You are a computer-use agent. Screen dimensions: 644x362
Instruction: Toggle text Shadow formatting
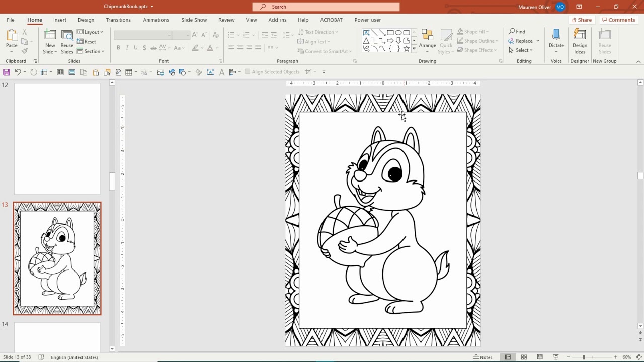(x=145, y=48)
